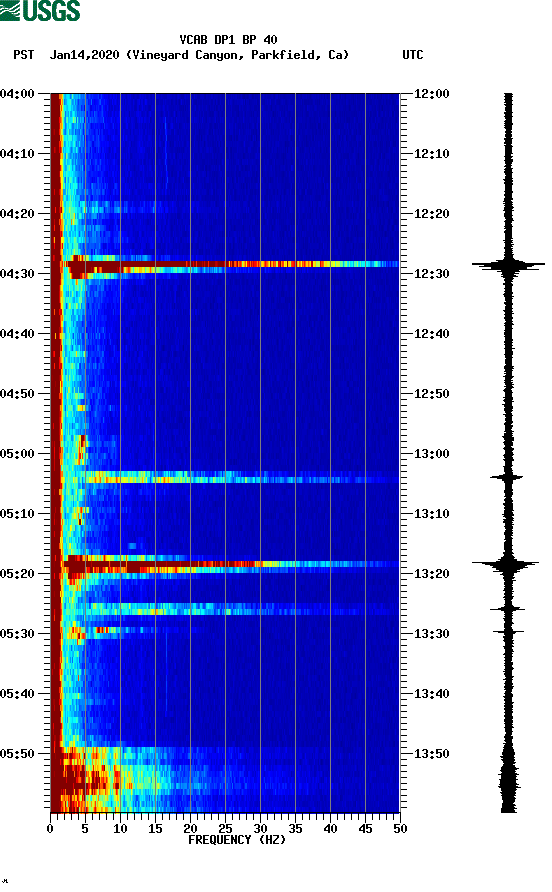Click the '12:40' UTC time label

431,334
